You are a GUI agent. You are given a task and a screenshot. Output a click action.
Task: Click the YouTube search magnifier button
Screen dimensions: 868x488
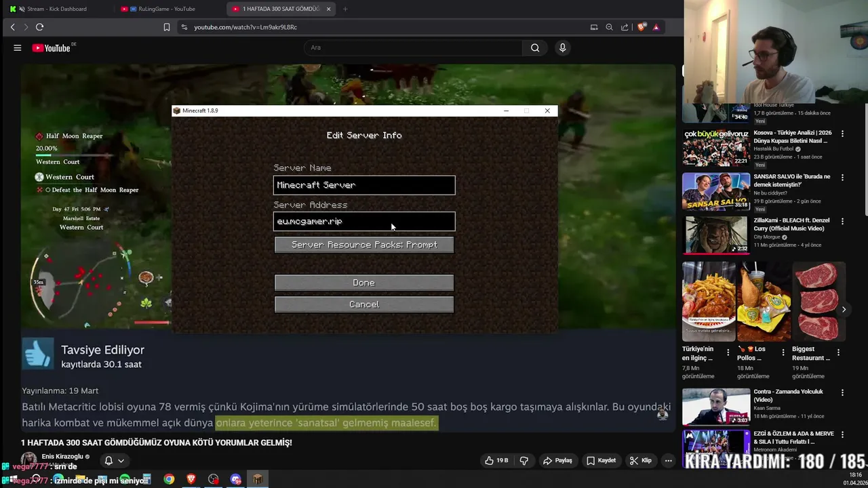coord(535,48)
